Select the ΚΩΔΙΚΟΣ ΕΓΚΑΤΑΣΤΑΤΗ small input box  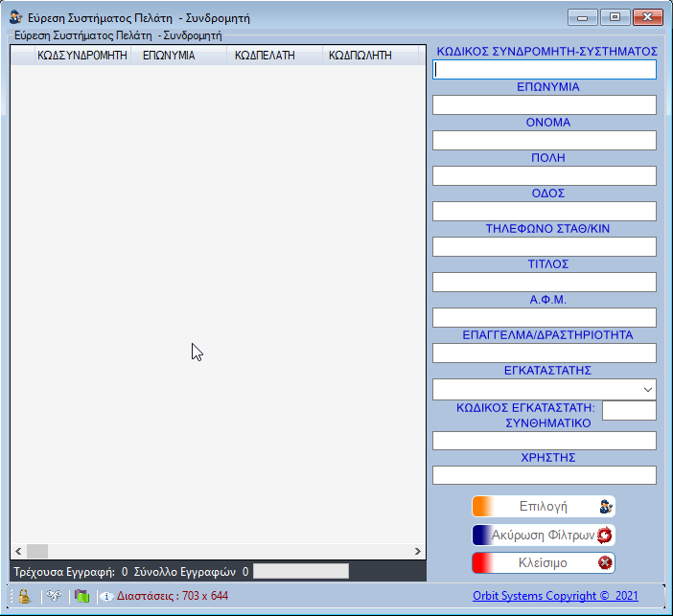tap(629, 410)
